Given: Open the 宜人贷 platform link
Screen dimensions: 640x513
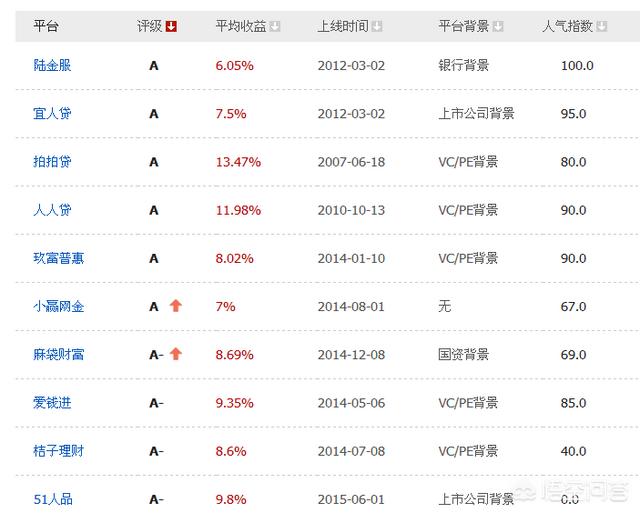Looking at the screenshot, I should pyautogui.click(x=52, y=114).
